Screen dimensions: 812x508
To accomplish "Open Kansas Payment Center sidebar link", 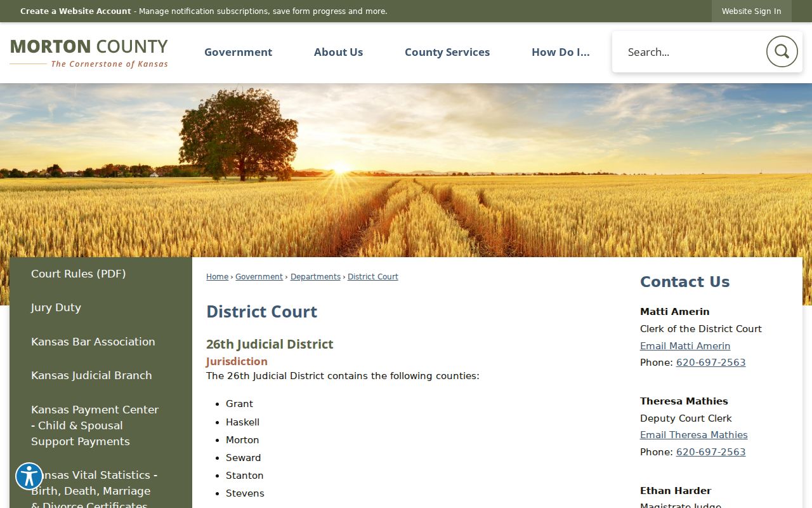I will pyautogui.click(x=95, y=425).
